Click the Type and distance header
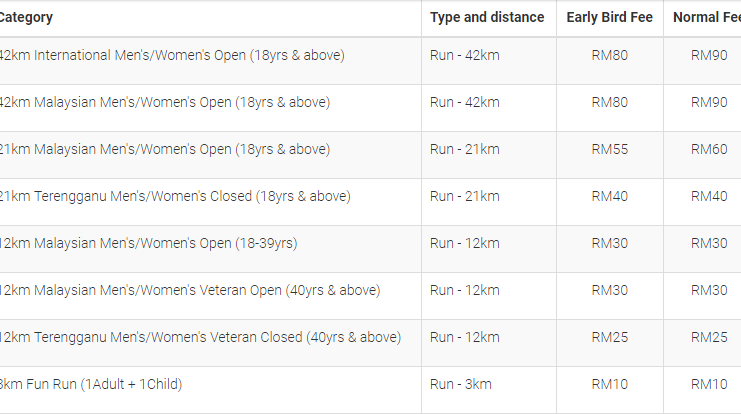The image size is (741, 414). click(487, 17)
